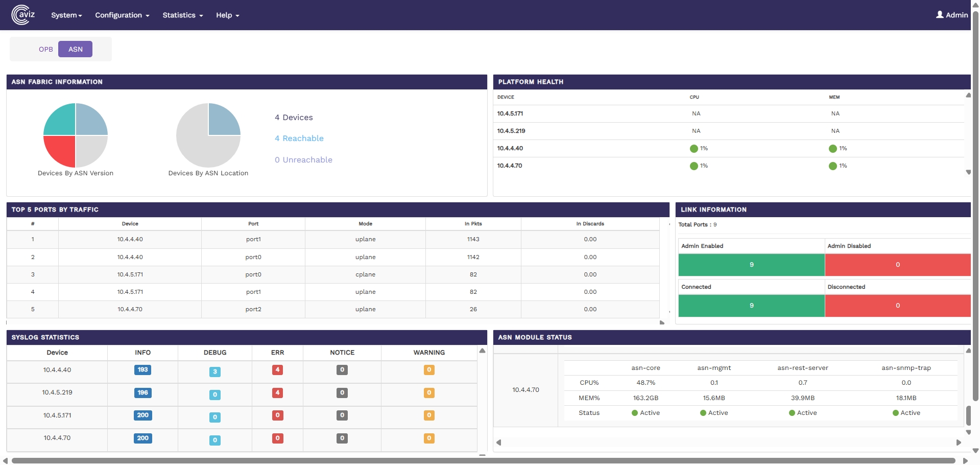Click the red Disconnected bar showing 0
Screen dimensions: 980x465
coord(897,306)
